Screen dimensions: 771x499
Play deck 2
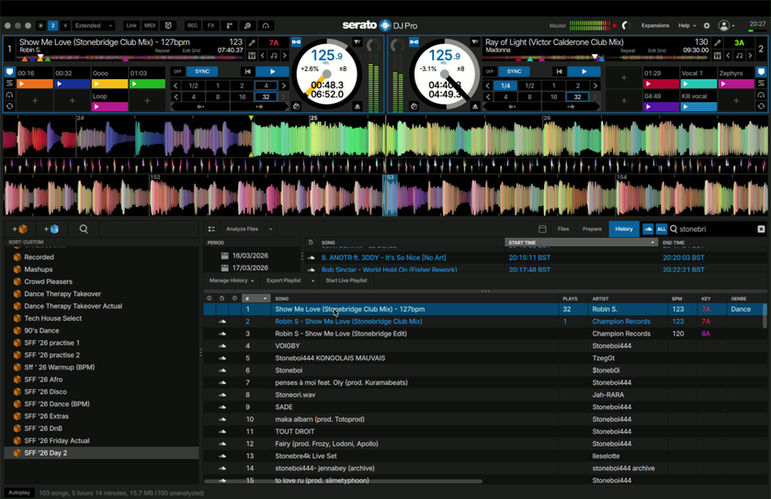[584, 72]
